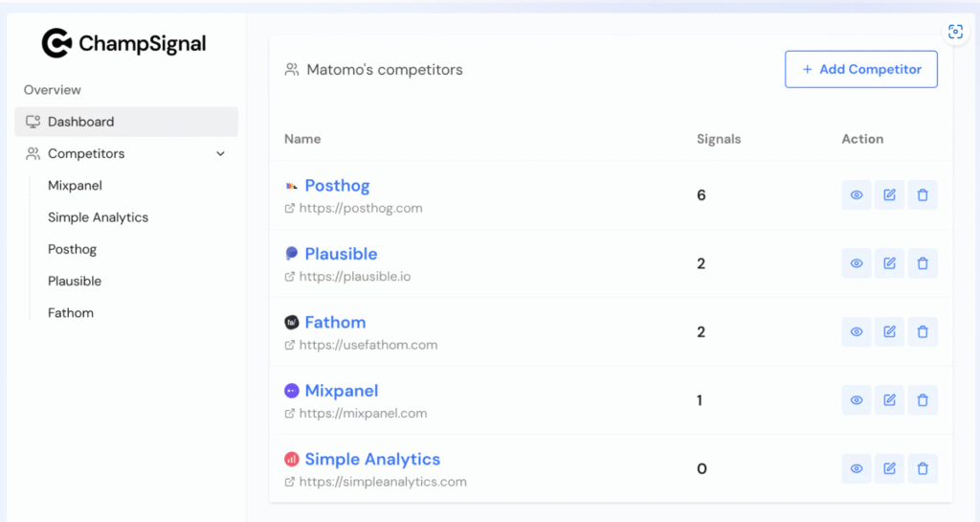
Task: Click the Fathom logo icon in table
Action: pos(291,322)
